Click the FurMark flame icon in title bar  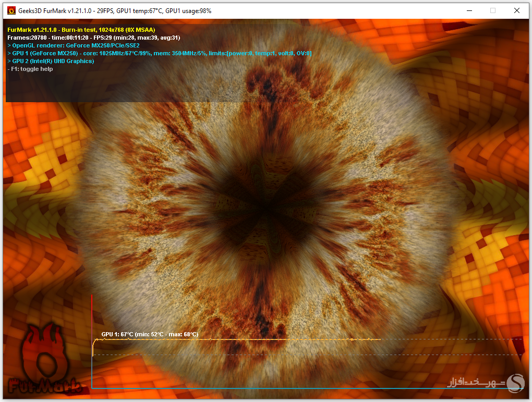[11, 10]
